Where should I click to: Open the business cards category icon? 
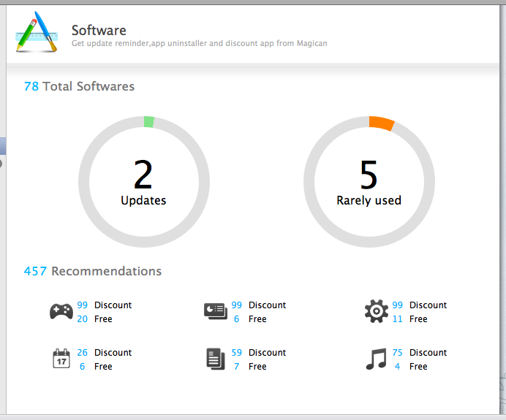[216, 311]
